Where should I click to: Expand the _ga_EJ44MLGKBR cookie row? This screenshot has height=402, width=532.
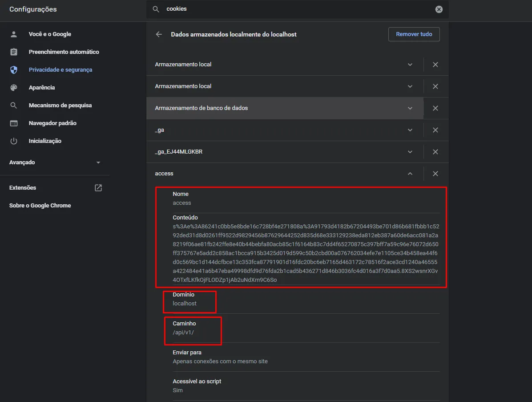[410, 152]
